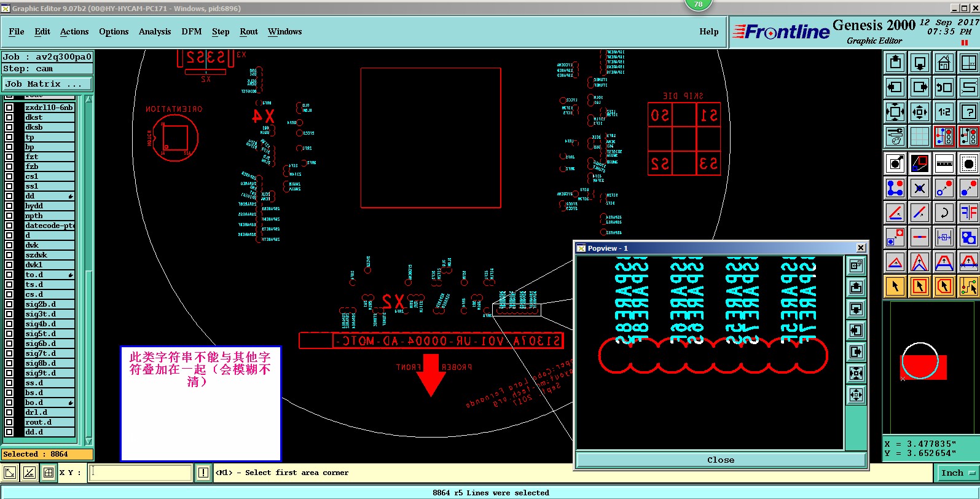This screenshot has width=980, height=499.
Task: Toggle the grid display icon
Action: [920, 136]
